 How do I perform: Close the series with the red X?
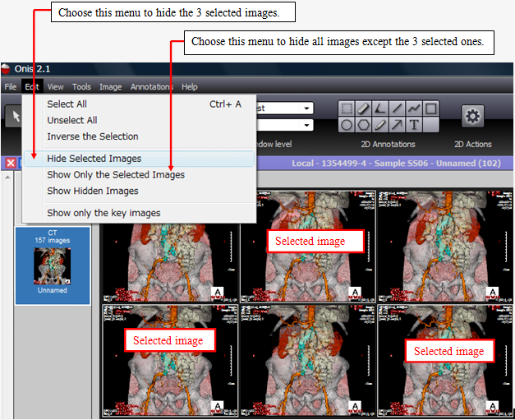11,163
